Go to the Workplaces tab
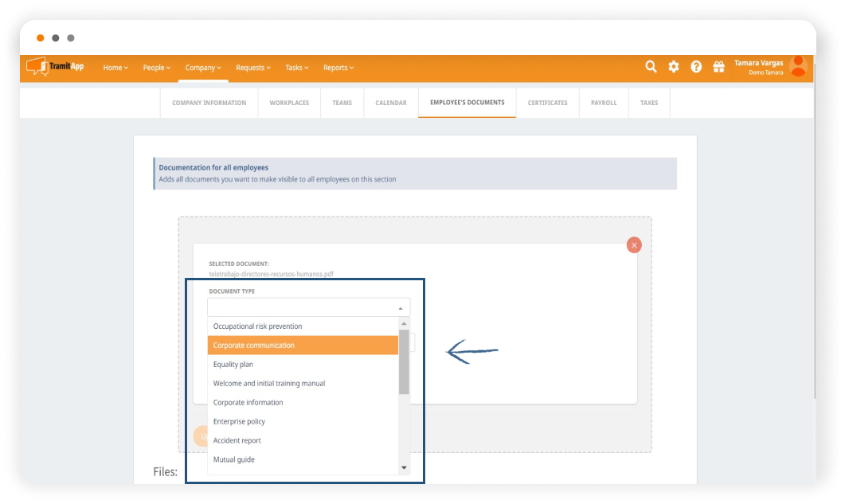 [x=289, y=103]
